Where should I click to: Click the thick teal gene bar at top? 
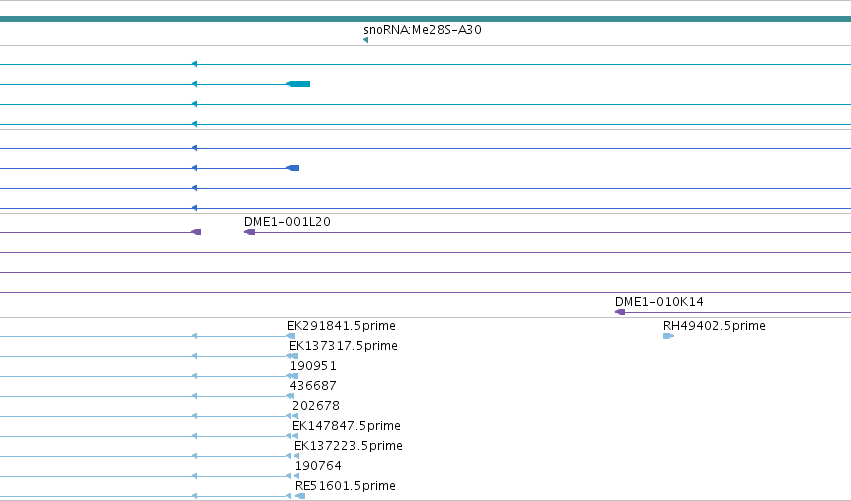coord(426,19)
